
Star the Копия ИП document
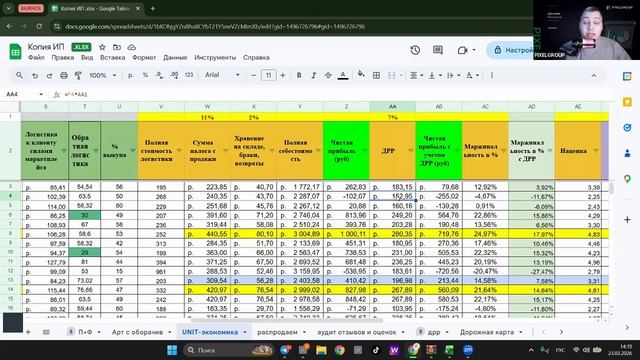point(102,47)
